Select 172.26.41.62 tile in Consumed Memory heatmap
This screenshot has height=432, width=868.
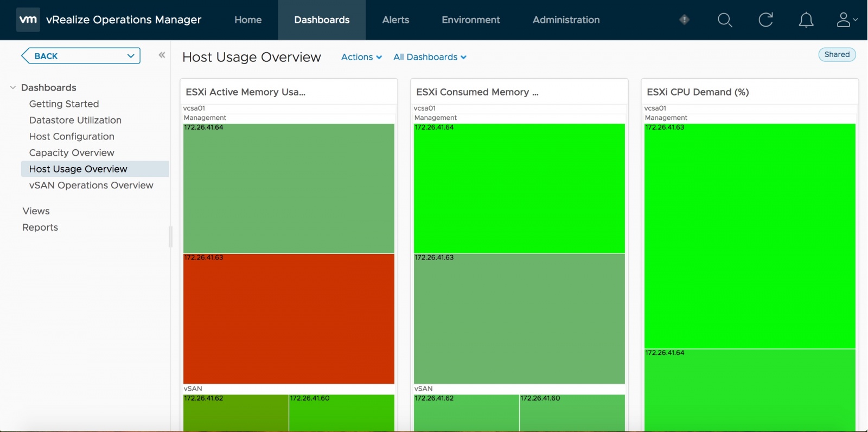(x=466, y=414)
